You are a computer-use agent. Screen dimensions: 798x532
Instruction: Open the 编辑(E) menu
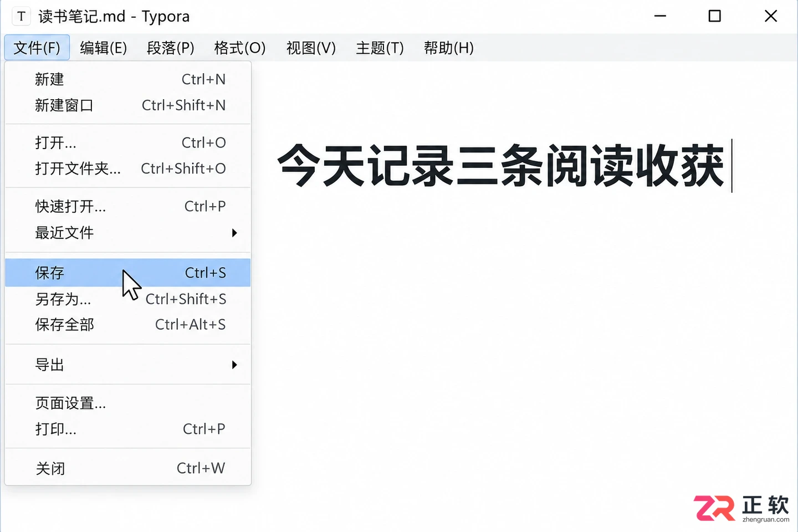click(x=104, y=48)
